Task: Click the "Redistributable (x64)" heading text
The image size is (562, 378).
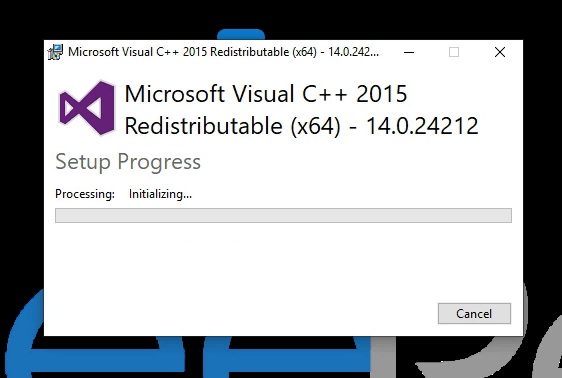Action: tap(232, 126)
